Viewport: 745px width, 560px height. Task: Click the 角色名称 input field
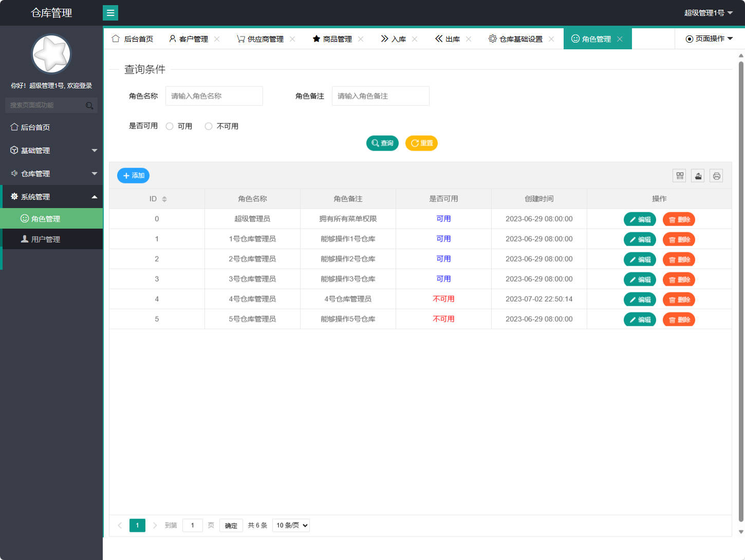point(214,96)
